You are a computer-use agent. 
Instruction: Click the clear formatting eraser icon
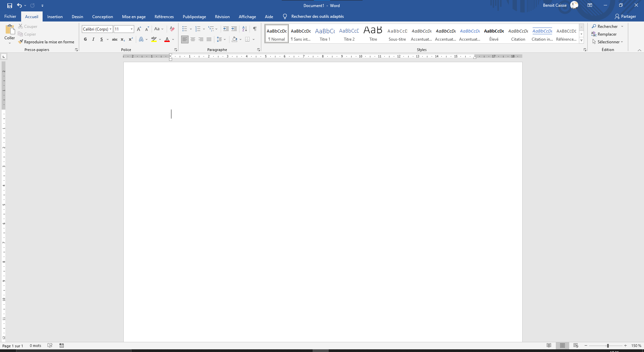[172, 29]
